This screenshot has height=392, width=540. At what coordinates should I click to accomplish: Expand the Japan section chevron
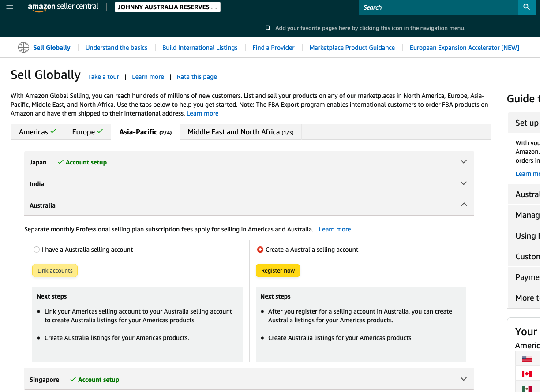[464, 162]
